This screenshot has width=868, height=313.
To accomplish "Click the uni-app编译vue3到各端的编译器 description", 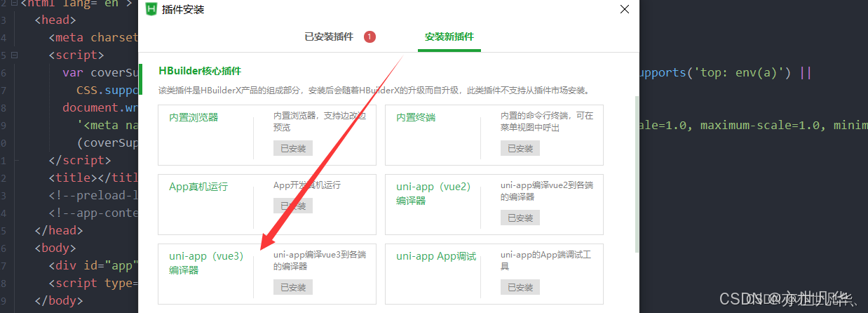I will (x=320, y=261).
